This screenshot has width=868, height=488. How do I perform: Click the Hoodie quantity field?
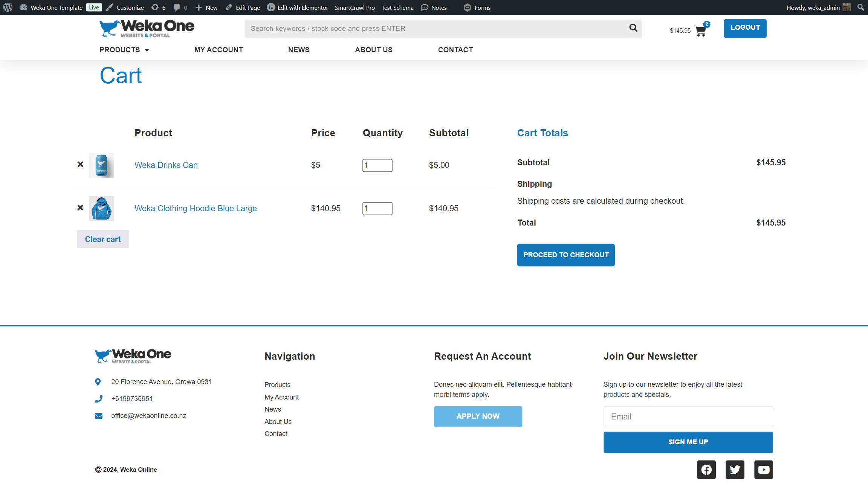pos(377,209)
